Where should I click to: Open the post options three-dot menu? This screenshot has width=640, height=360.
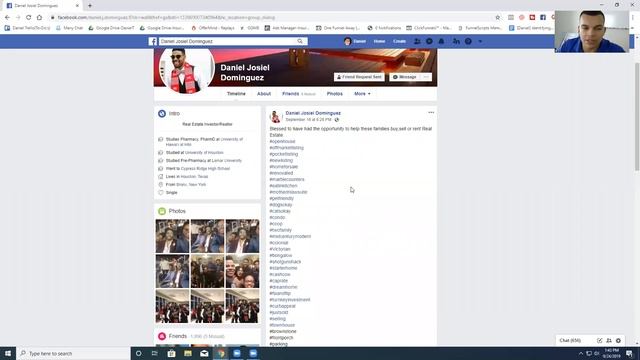click(431, 113)
